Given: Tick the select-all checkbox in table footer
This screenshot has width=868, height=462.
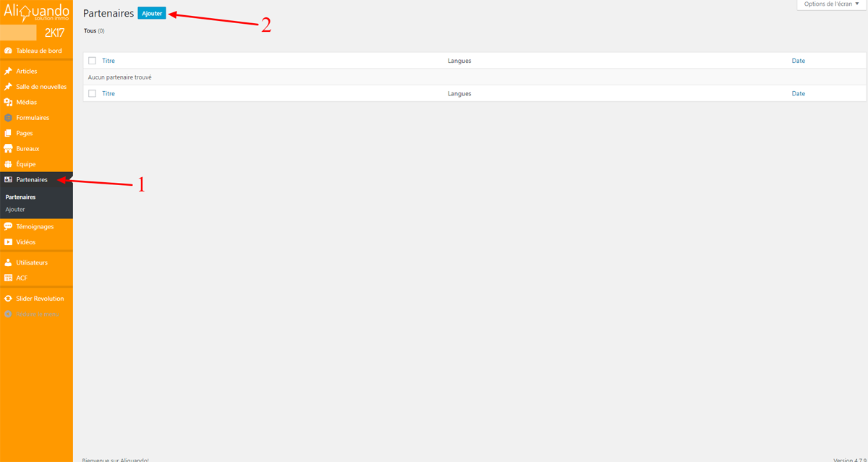Looking at the screenshot, I should pyautogui.click(x=92, y=93).
